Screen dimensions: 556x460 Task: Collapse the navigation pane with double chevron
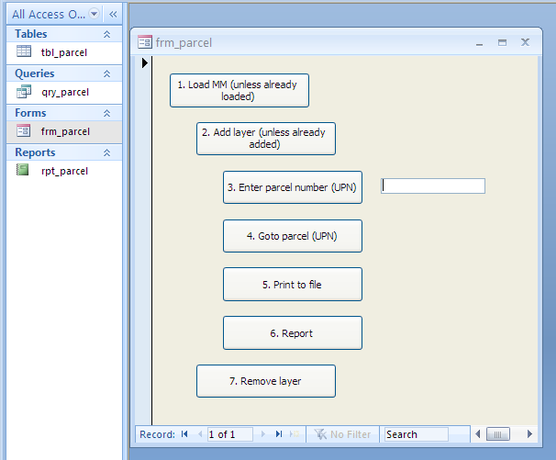(113, 14)
